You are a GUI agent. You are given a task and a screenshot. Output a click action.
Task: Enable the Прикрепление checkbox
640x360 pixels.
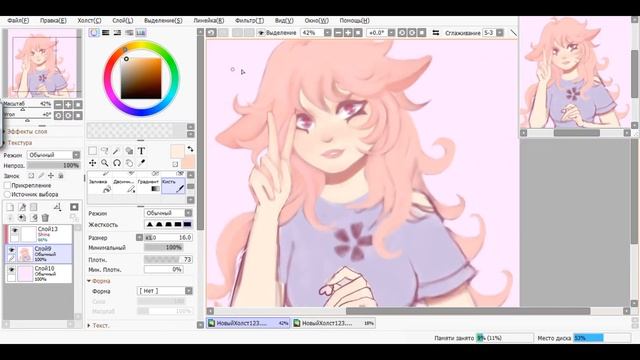click(x=7, y=185)
